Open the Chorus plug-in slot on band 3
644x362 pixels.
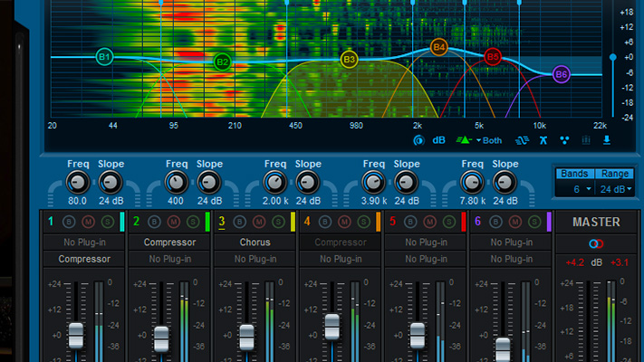coord(255,243)
